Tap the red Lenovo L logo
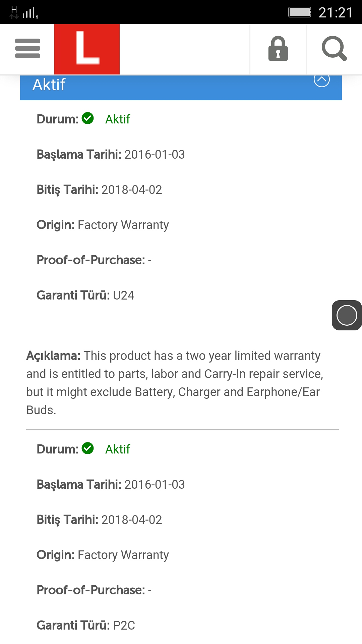 pyautogui.click(x=87, y=49)
